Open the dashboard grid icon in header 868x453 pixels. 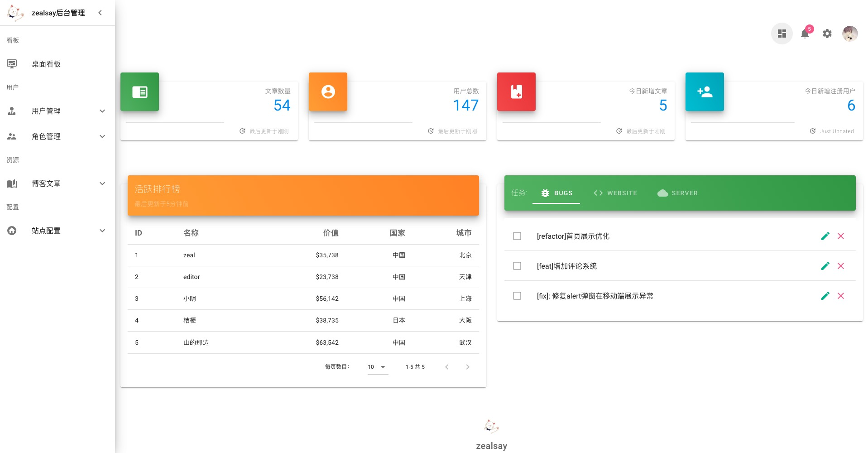tap(782, 34)
